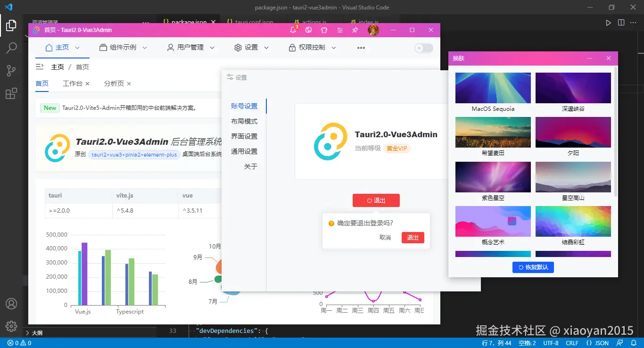Close the 工作台 tab
This screenshot has width=644, height=348.
(87, 83)
